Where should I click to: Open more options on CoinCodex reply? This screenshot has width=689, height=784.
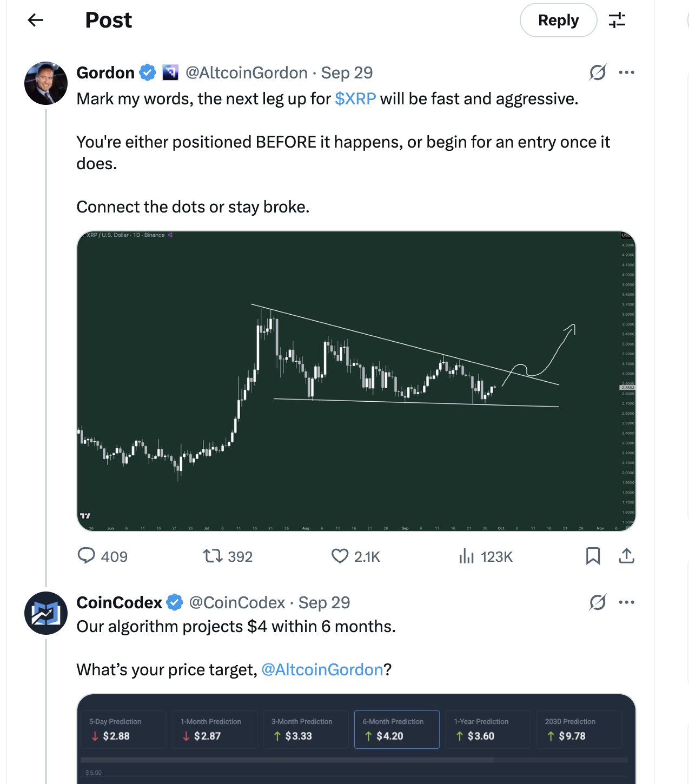(x=626, y=602)
